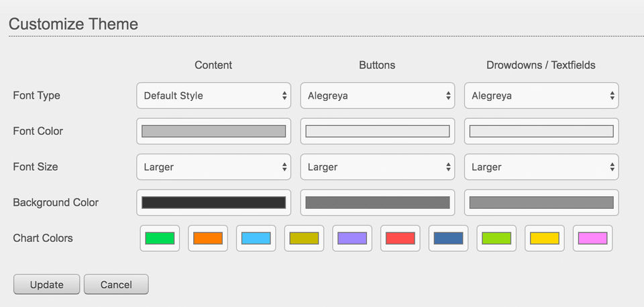The image size is (644, 307).
Task: Select the orange chart color swatch
Action: click(x=208, y=238)
